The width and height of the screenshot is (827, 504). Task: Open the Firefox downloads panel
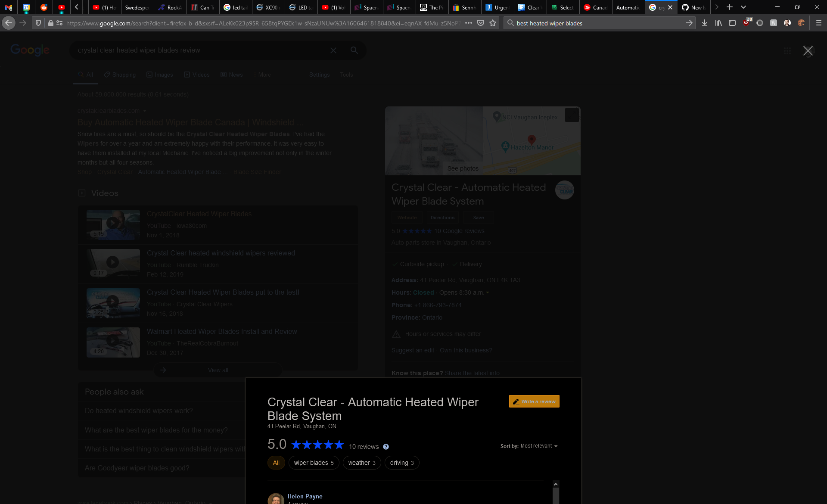click(x=705, y=23)
